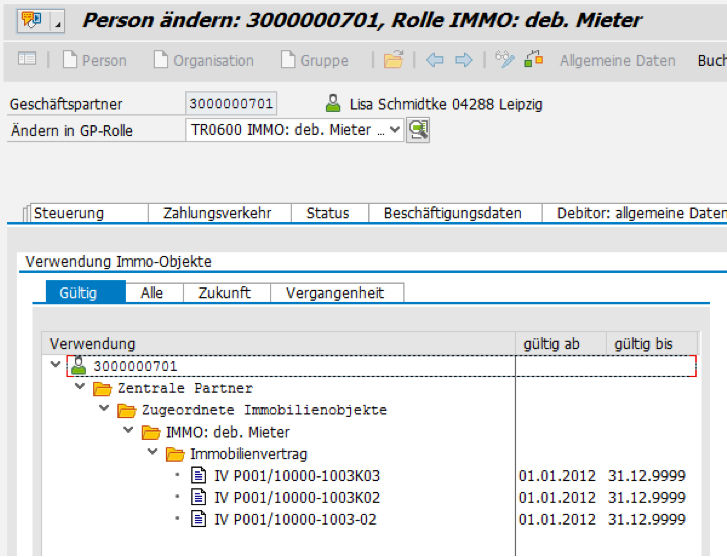Screen dimensions: 727x557
Task: Create new Person from toolbar
Action: click(x=94, y=60)
